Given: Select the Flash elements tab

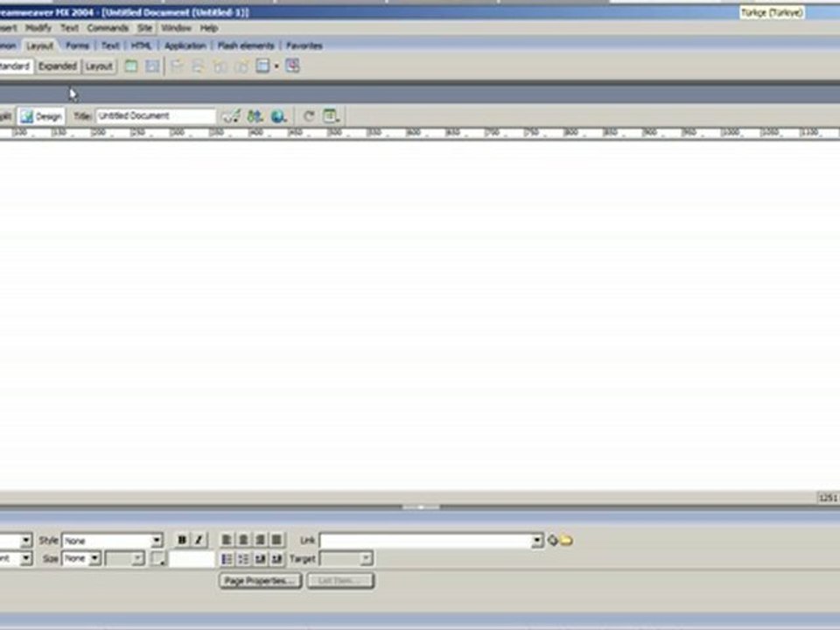Looking at the screenshot, I should point(246,45).
